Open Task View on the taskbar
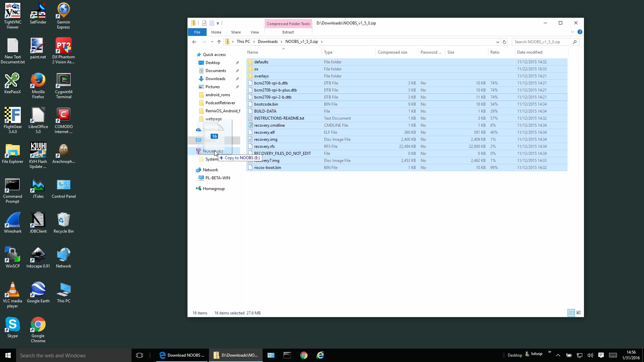Viewport: 644px width, 362px height. click(140, 355)
